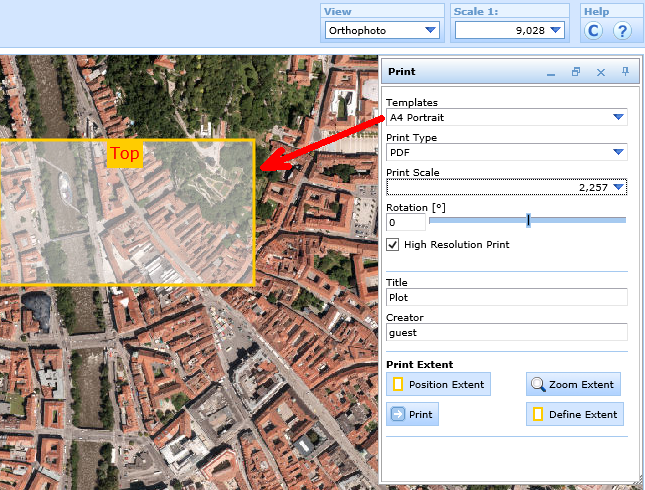645x490 pixels.
Task: Open the View dropdown showing Orthophoto
Action: pyautogui.click(x=382, y=30)
